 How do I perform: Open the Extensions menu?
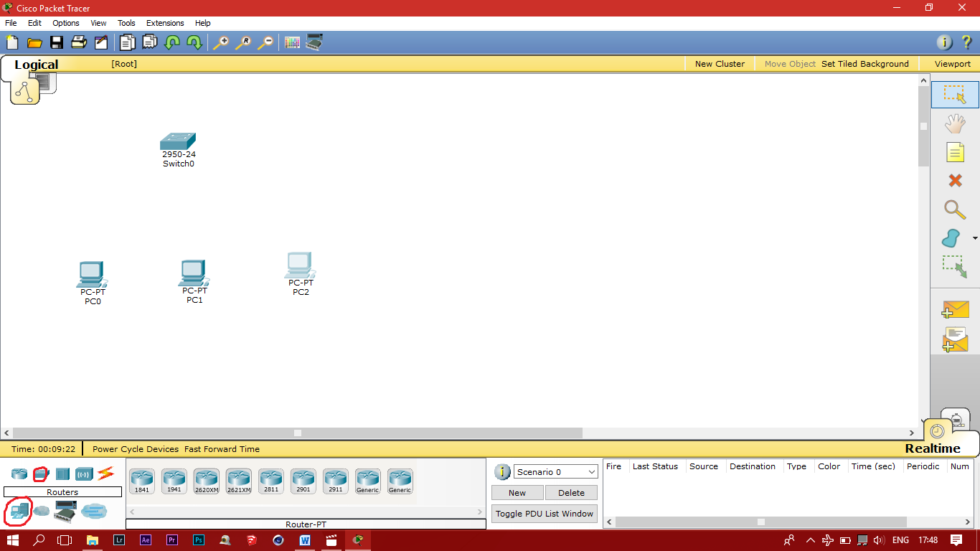click(x=165, y=23)
